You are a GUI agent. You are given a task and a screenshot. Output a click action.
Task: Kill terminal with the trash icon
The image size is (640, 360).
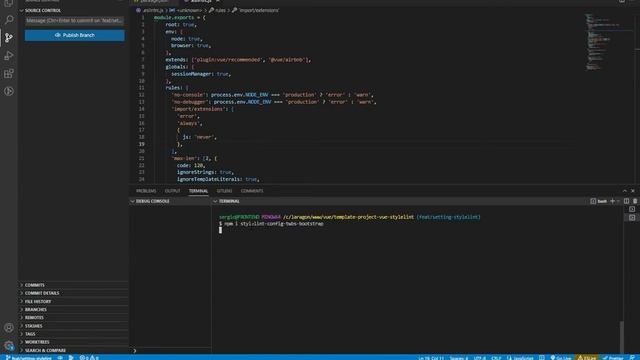click(635, 201)
